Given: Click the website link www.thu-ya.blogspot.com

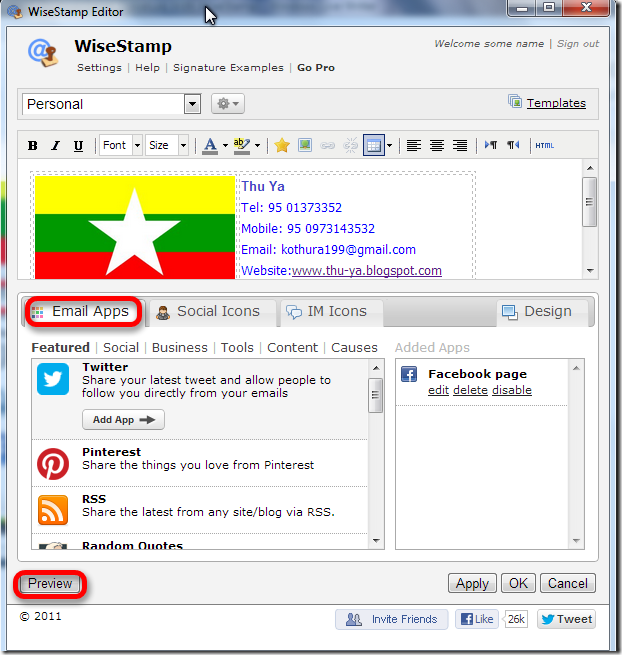Looking at the screenshot, I should (x=366, y=271).
